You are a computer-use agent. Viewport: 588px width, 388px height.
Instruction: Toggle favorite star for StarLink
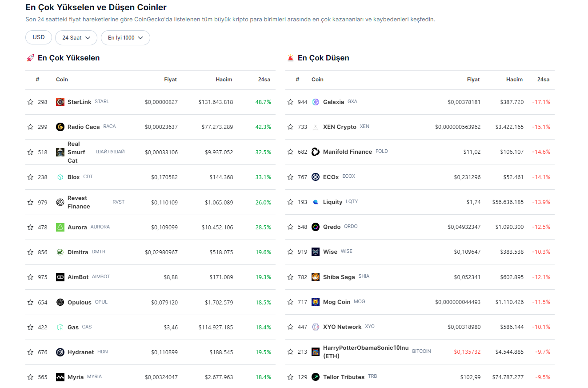[x=30, y=102]
